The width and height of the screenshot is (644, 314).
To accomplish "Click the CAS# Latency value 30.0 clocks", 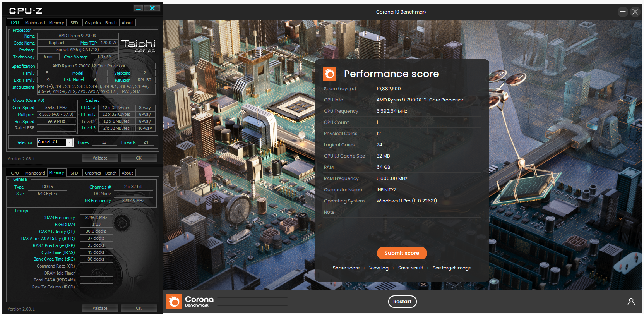I will click(96, 231).
